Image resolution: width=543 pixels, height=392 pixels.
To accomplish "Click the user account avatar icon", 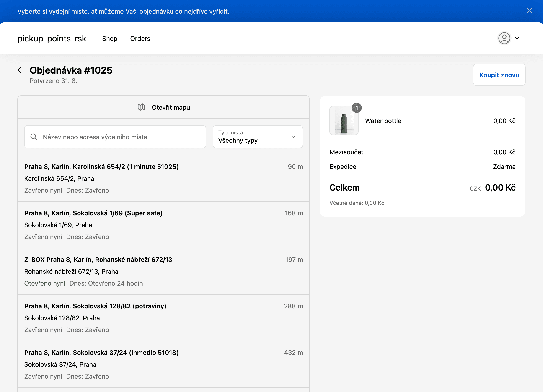I will (504, 38).
